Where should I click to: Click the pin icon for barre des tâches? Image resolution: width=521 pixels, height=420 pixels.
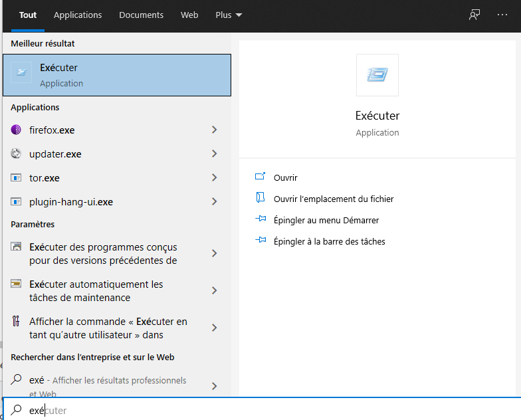(x=260, y=240)
